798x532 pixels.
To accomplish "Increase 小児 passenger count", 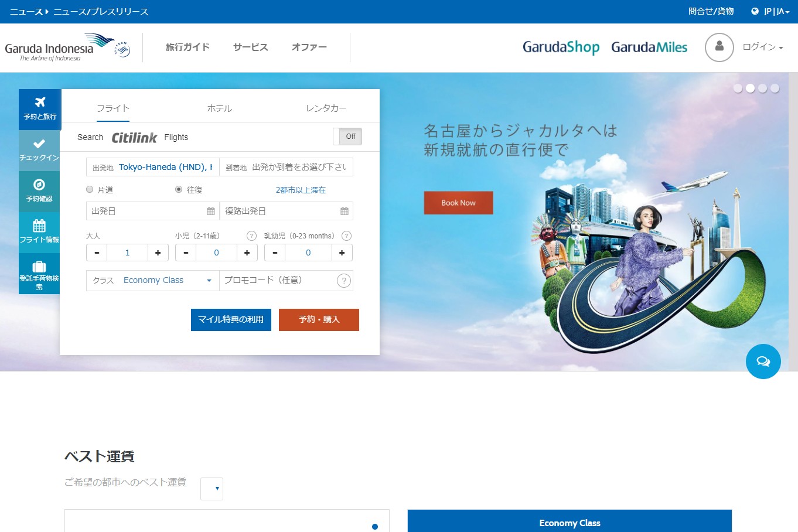I will pos(247,253).
